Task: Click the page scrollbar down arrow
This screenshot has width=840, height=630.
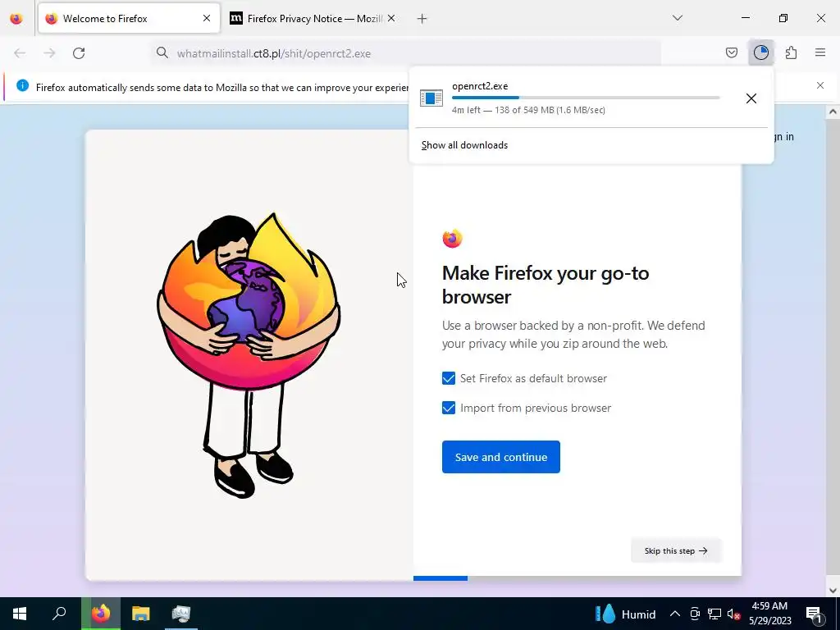Action: coord(833,591)
